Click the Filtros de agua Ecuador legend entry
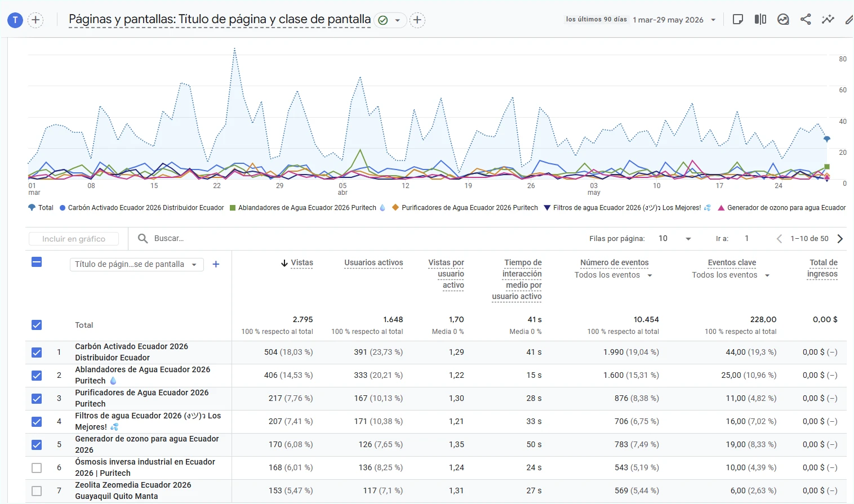This screenshot has height=504, width=854. coord(627,208)
